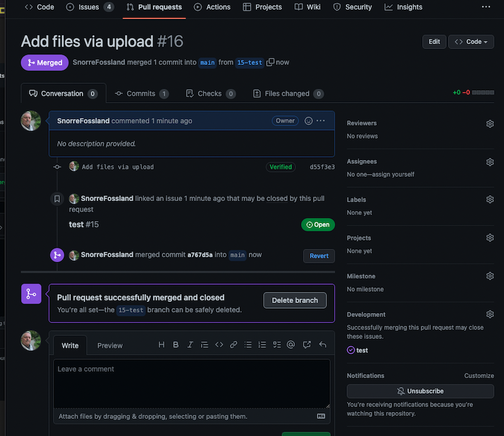504x436 pixels.
Task: Click the Edit title button
Action: [x=434, y=42]
